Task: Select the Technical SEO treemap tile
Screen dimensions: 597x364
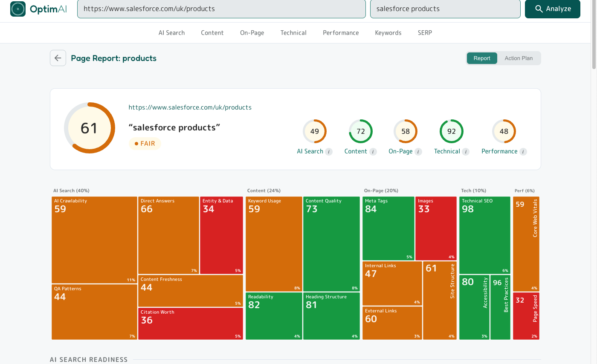Action: (485, 235)
